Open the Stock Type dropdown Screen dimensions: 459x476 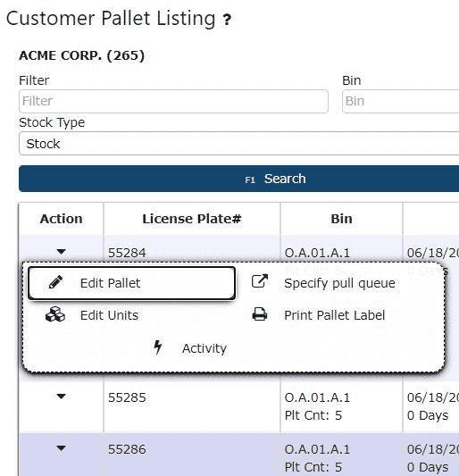239,144
